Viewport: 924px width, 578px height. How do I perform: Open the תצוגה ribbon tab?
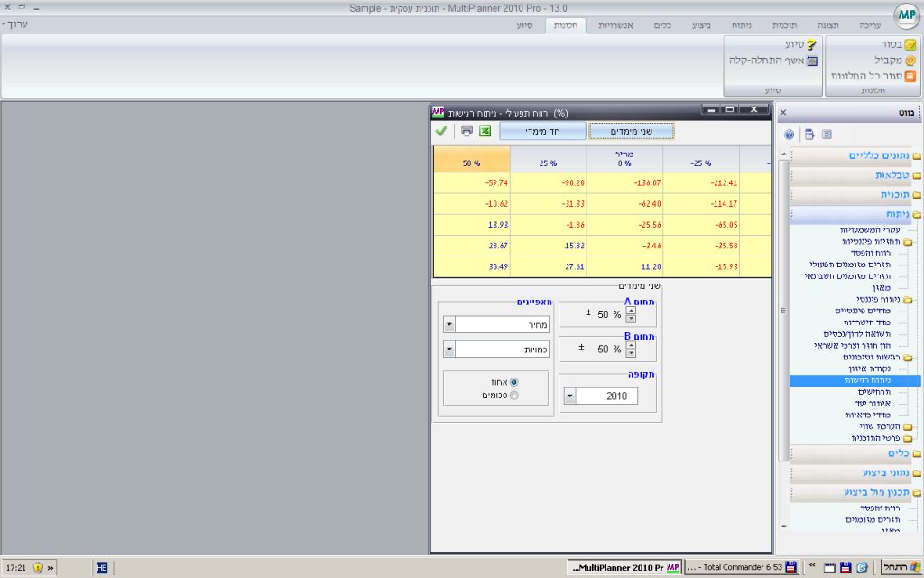click(x=828, y=25)
